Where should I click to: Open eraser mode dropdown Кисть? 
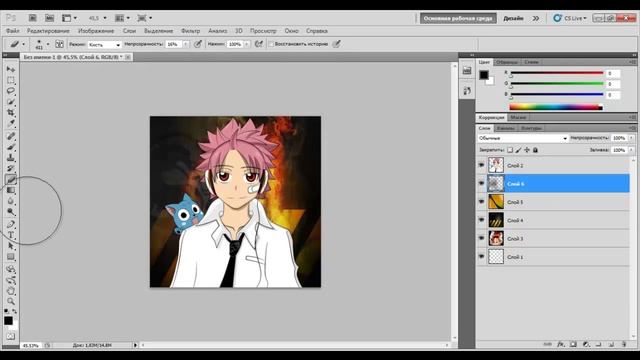[104, 44]
